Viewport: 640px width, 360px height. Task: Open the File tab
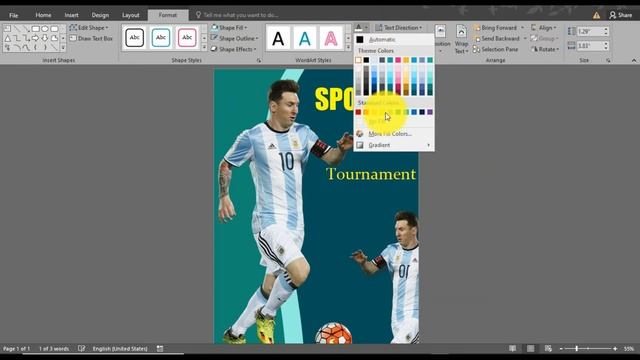(13, 15)
